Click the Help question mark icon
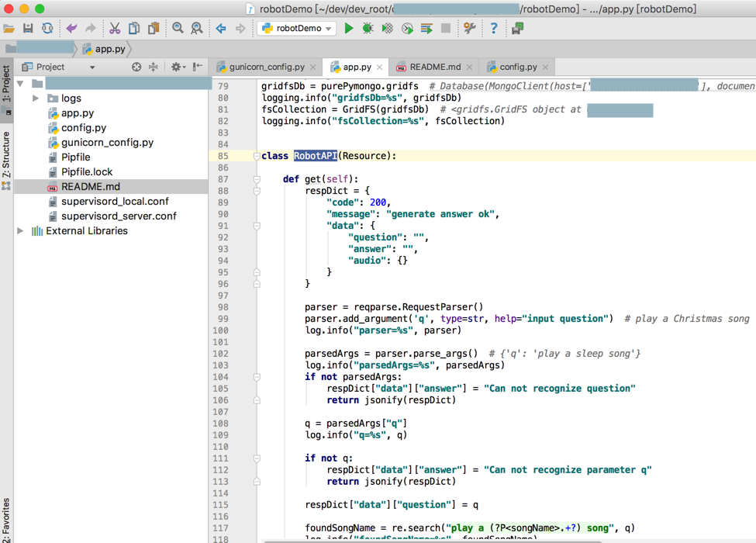 (x=494, y=29)
